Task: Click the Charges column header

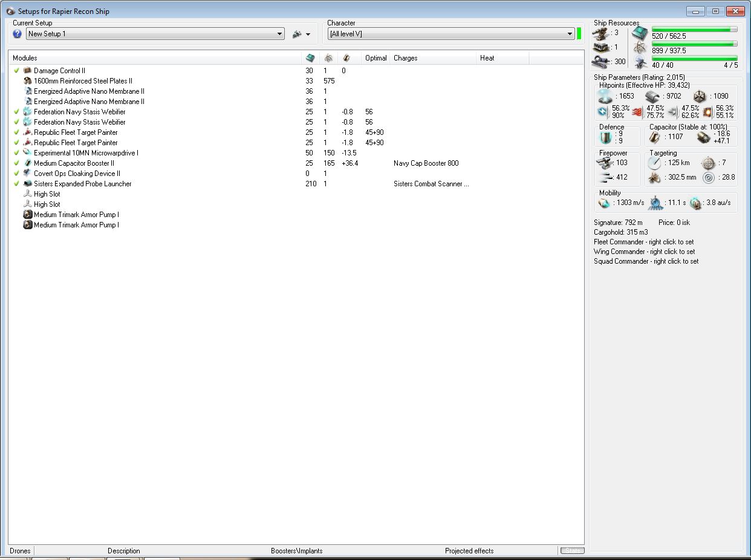Action: pyautogui.click(x=434, y=58)
